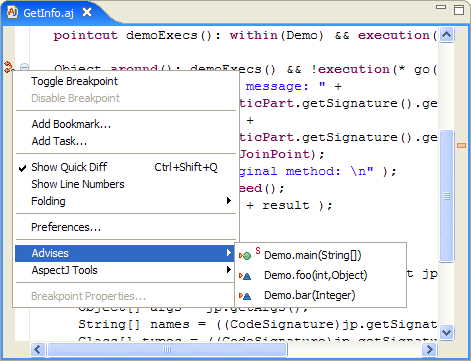Navigate to Demo.foo(int,Object) advised method
The width and height of the screenshot is (471, 361).
(x=320, y=275)
